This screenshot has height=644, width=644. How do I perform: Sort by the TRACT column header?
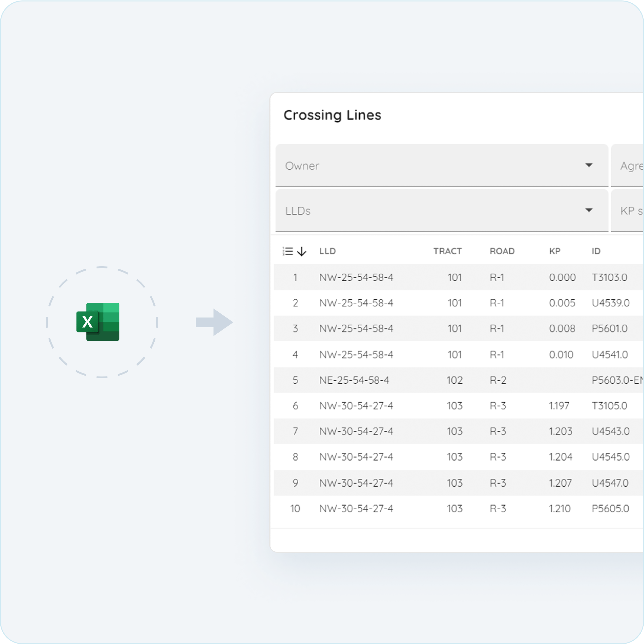point(447,251)
